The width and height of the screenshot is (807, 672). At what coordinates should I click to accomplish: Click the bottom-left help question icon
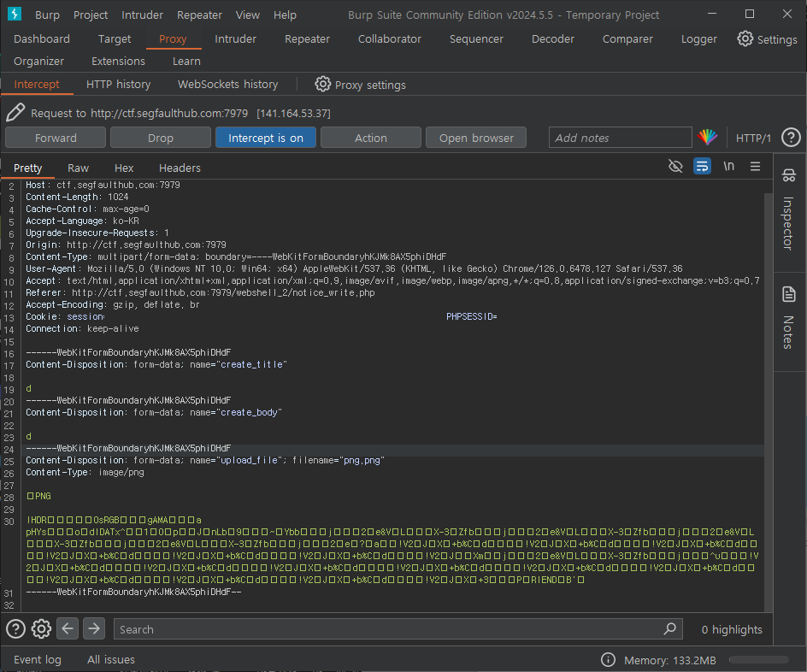click(x=15, y=628)
